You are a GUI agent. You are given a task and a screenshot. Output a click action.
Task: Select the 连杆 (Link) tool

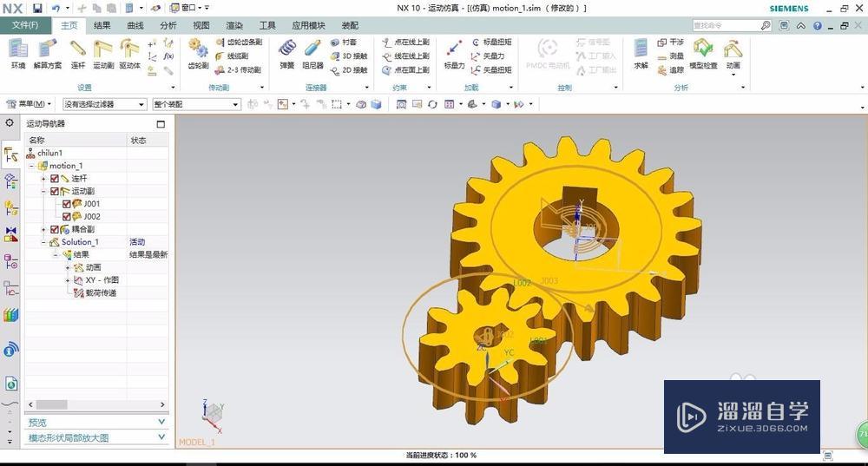(x=77, y=54)
